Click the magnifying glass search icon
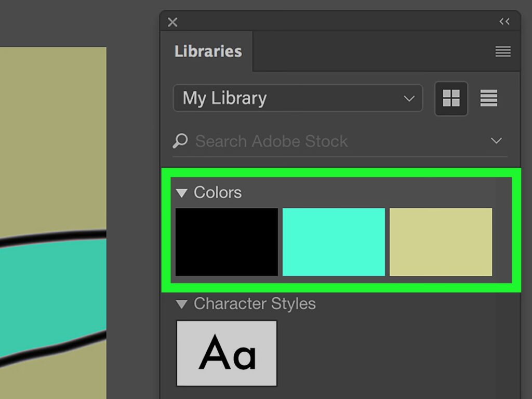The height and width of the screenshot is (399, 532). tap(180, 141)
